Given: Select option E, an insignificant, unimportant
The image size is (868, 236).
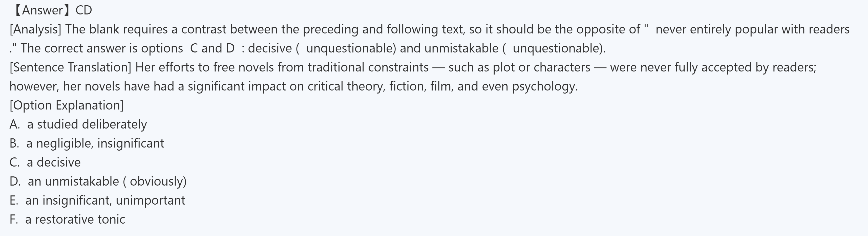Looking at the screenshot, I should pyautogui.click(x=97, y=200).
